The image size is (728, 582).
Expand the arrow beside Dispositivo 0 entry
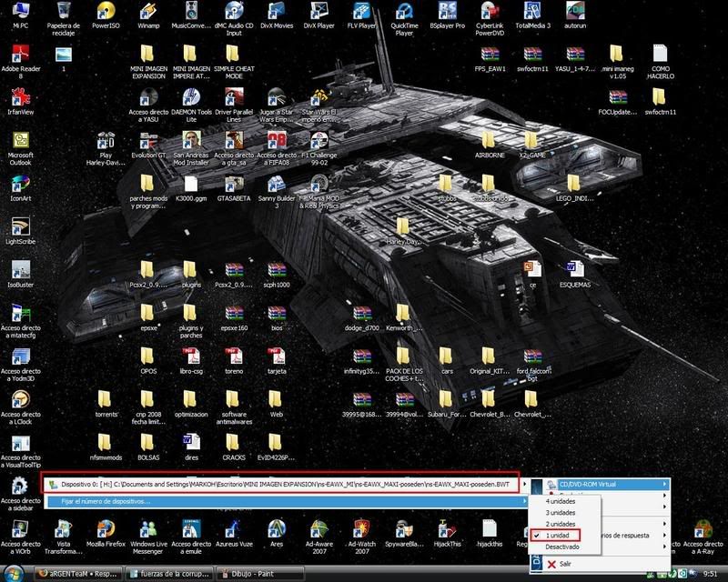click(x=525, y=484)
